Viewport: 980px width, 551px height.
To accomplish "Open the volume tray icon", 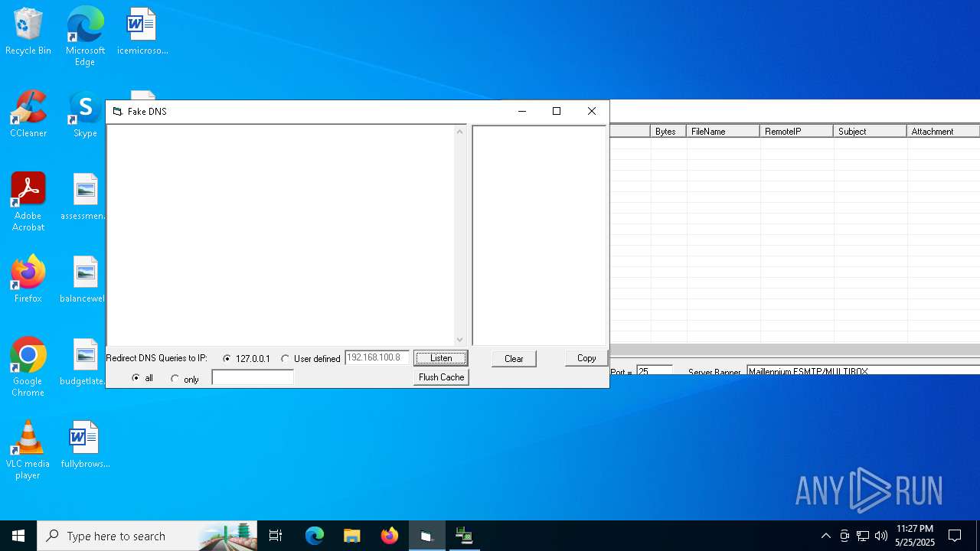I will (881, 536).
